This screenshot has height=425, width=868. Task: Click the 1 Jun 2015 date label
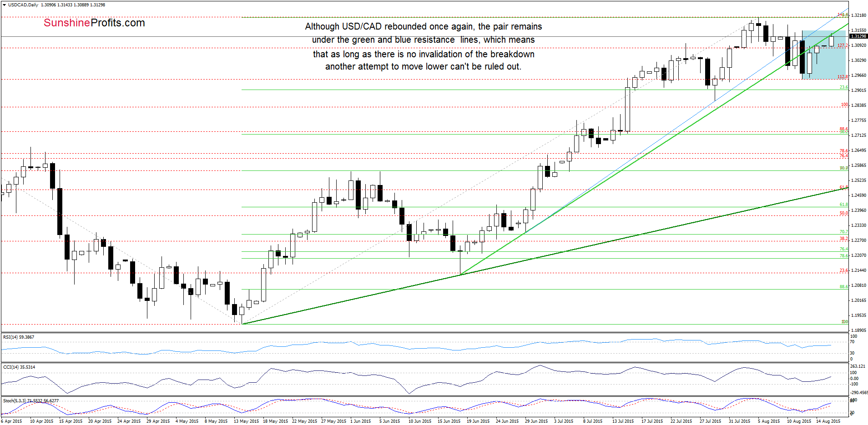tap(360, 421)
